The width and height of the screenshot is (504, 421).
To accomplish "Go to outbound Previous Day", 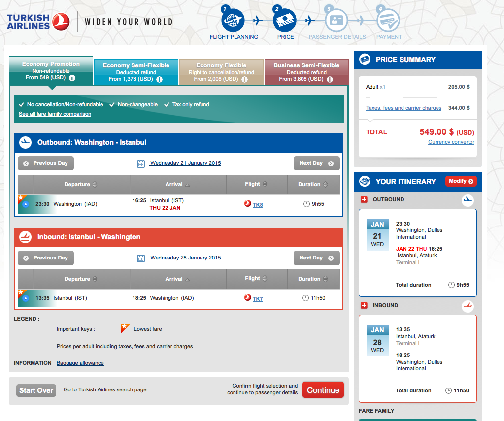I will pyautogui.click(x=46, y=163).
